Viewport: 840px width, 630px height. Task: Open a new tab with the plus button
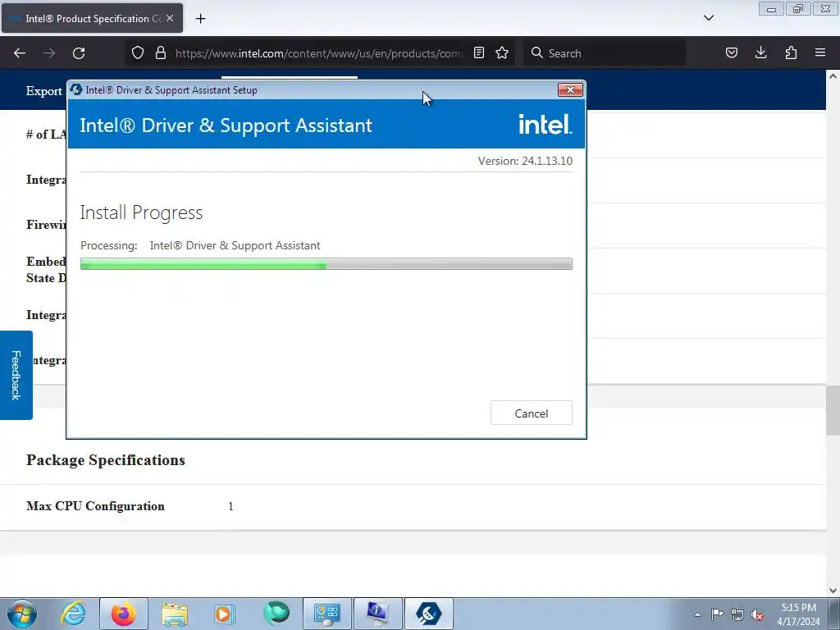click(200, 19)
